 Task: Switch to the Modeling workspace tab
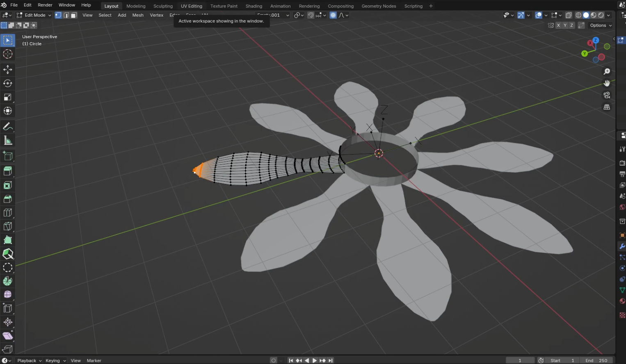pyautogui.click(x=136, y=6)
